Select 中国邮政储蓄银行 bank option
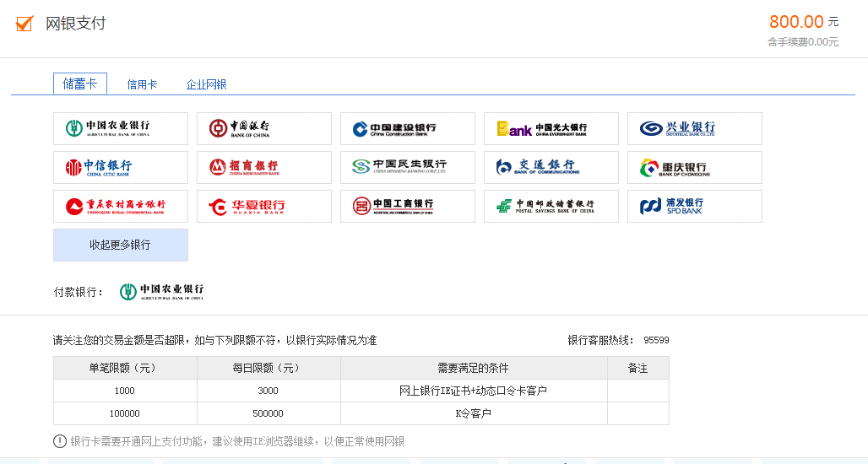 551,207
